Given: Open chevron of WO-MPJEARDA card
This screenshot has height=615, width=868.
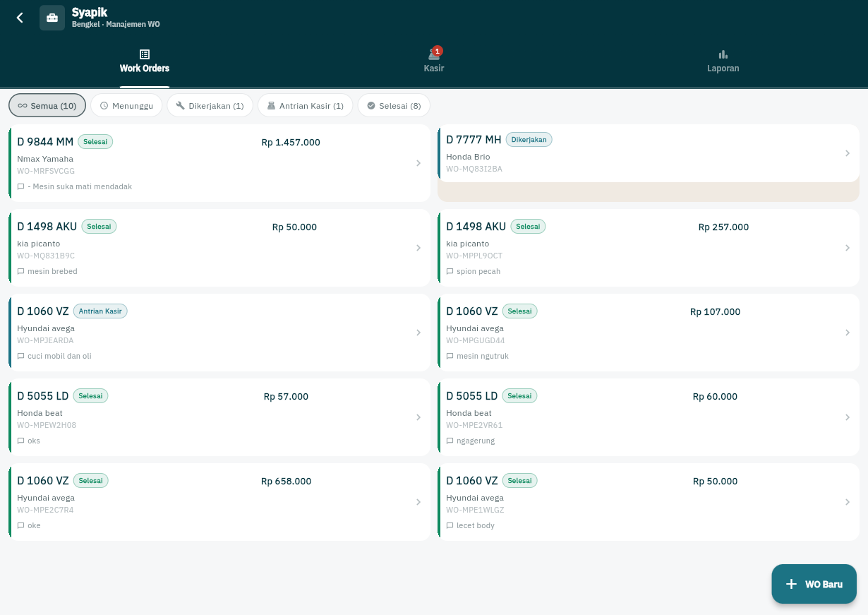Looking at the screenshot, I should 418,333.
